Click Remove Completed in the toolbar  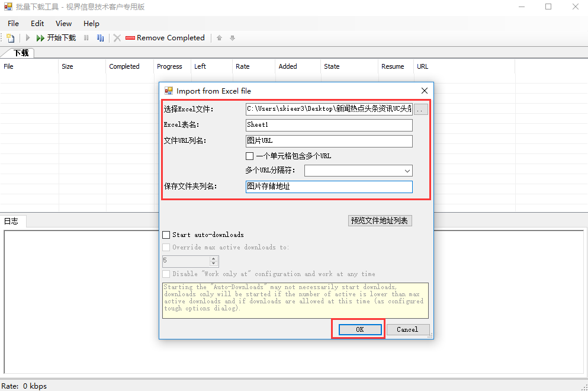click(165, 38)
